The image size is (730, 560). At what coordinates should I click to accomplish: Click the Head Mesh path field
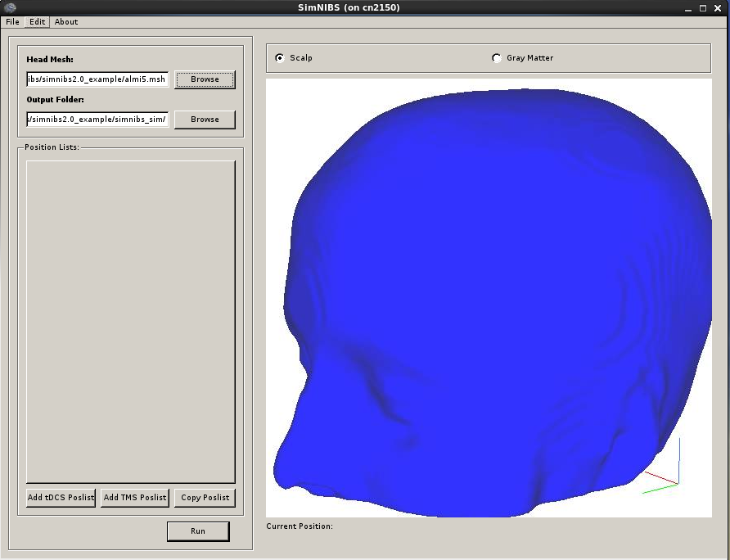pos(97,79)
